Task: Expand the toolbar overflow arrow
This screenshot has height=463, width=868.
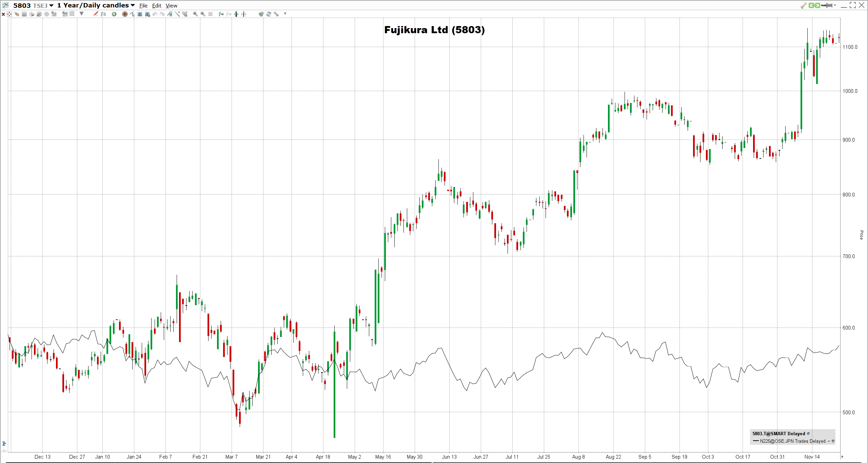Action: tap(285, 14)
